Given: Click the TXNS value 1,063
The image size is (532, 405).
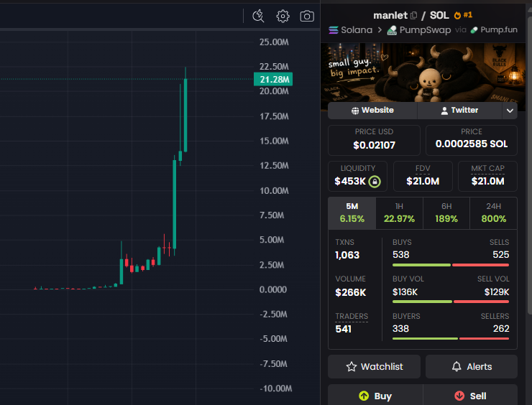Looking at the screenshot, I should coord(347,255).
